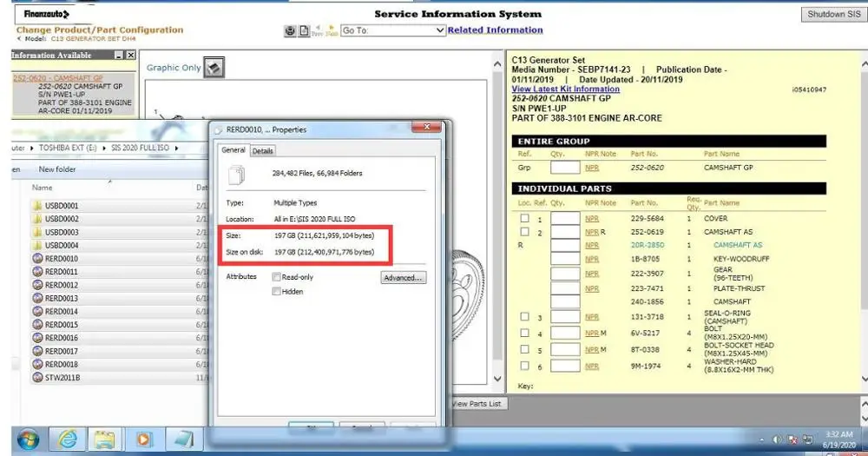
Task: Click NPR link for 1B-8705 KEY-WOODRUFF
Action: tap(592, 260)
